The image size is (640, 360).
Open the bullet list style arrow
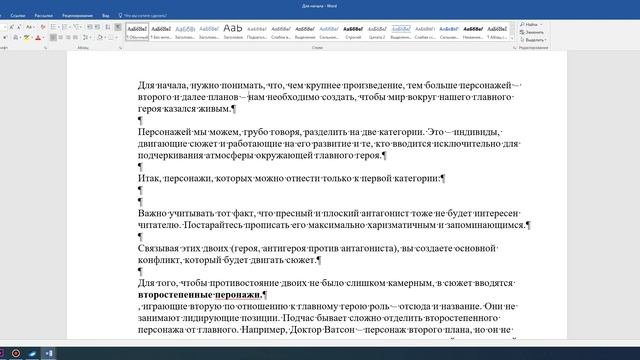tap(59, 27)
